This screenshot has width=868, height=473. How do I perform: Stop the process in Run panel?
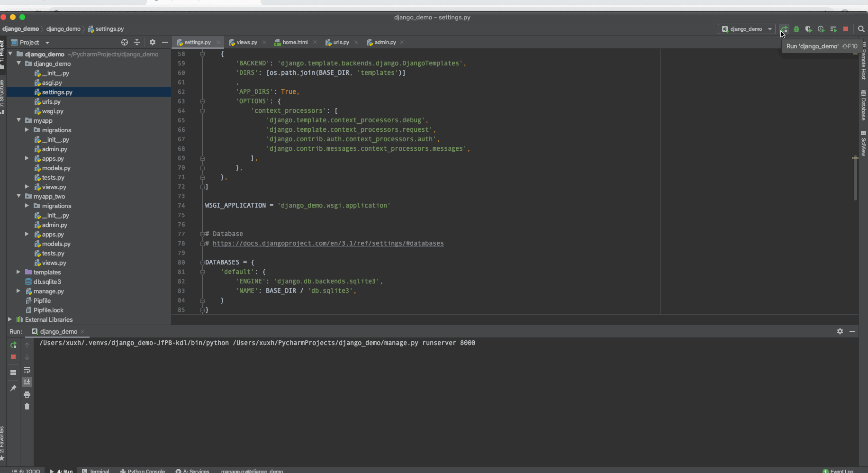(x=13, y=357)
